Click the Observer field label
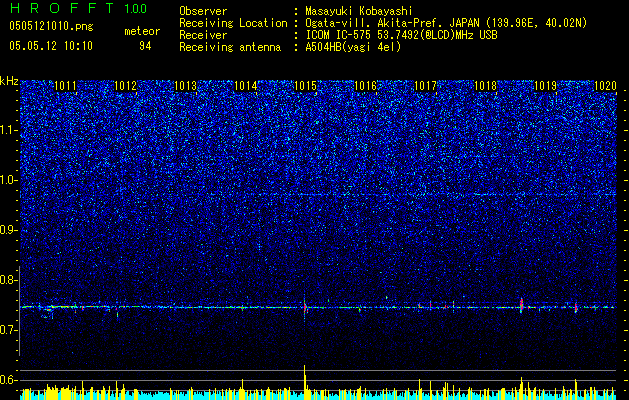 pos(203,11)
